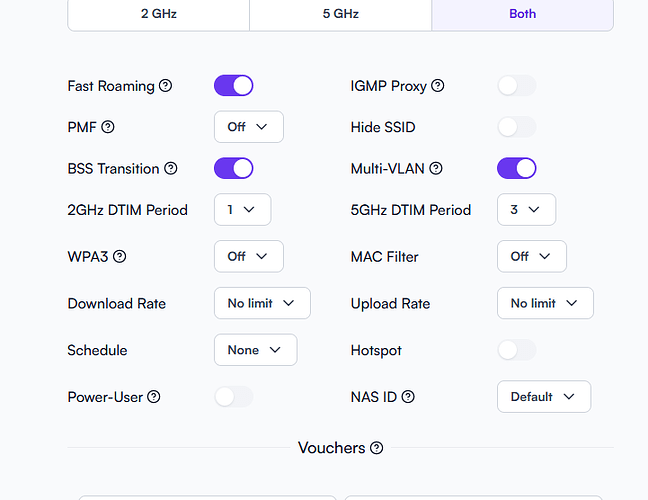Click the NAS ID help icon
Image resolution: width=648 pixels, height=500 pixels.
(408, 397)
